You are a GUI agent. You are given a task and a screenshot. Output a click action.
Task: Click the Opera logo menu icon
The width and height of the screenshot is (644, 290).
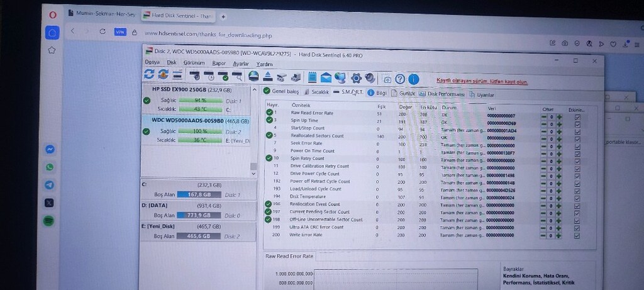tap(53, 15)
